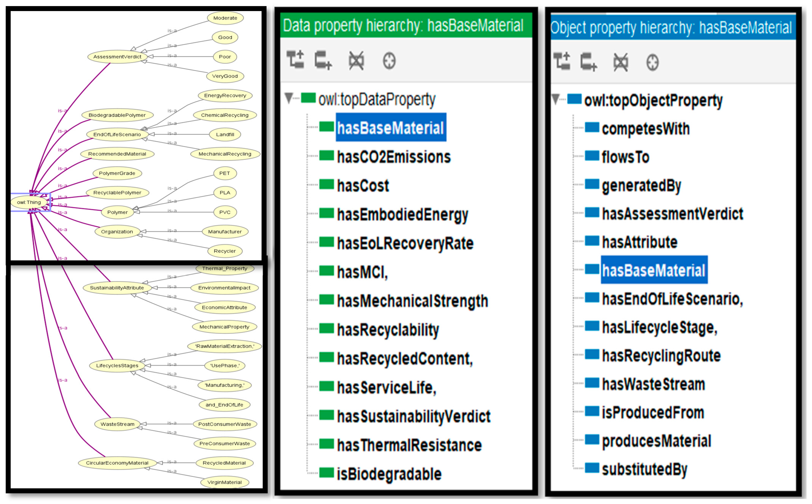Click circular target icon in data property toolbar
Viewport: 812px width, 504px height.
pos(389,61)
